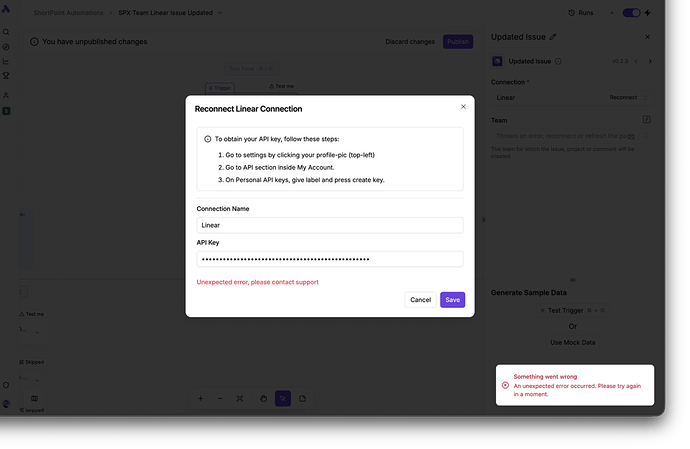Screen dimensions: 690x449
Task: Click the Test Flow button on canvas
Action: tap(251, 69)
